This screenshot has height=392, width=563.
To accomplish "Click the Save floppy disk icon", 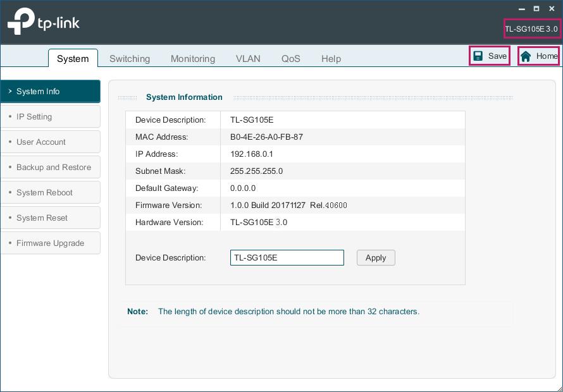I will [478, 56].
